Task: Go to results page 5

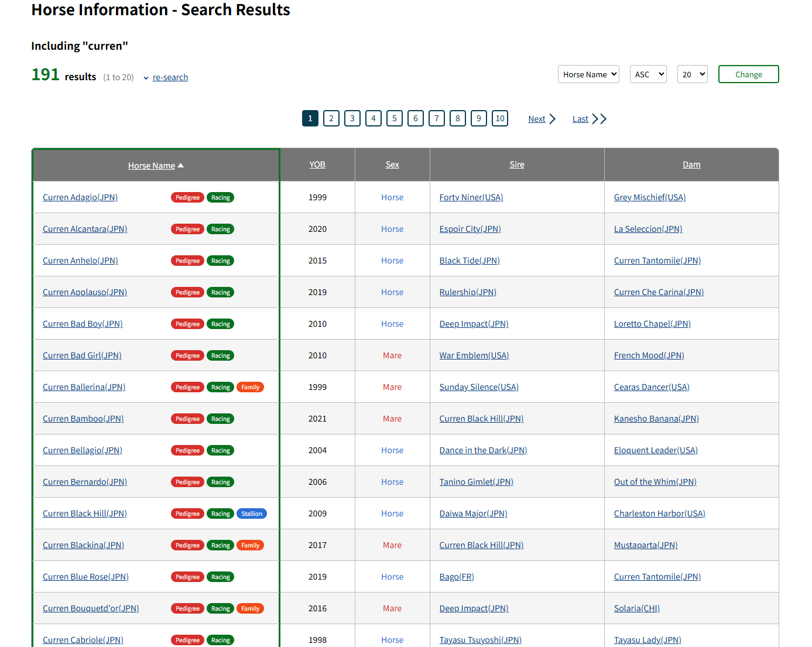Action: point(395,118)
